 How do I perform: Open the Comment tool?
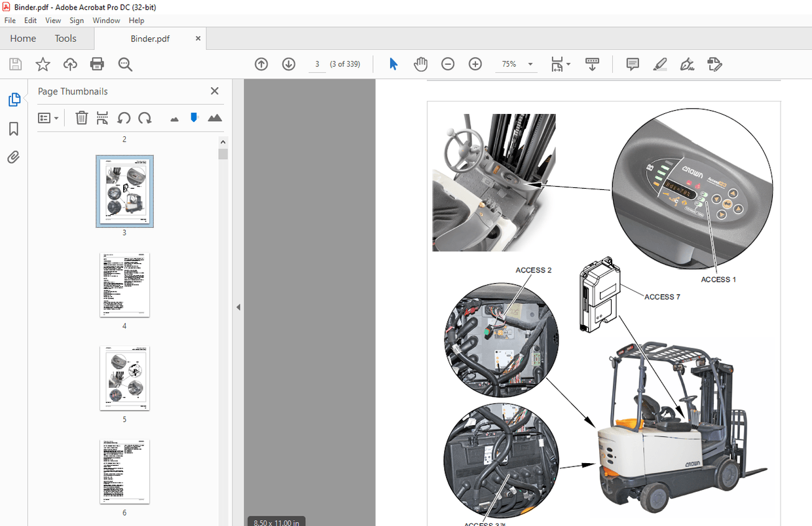click(632, 64)
